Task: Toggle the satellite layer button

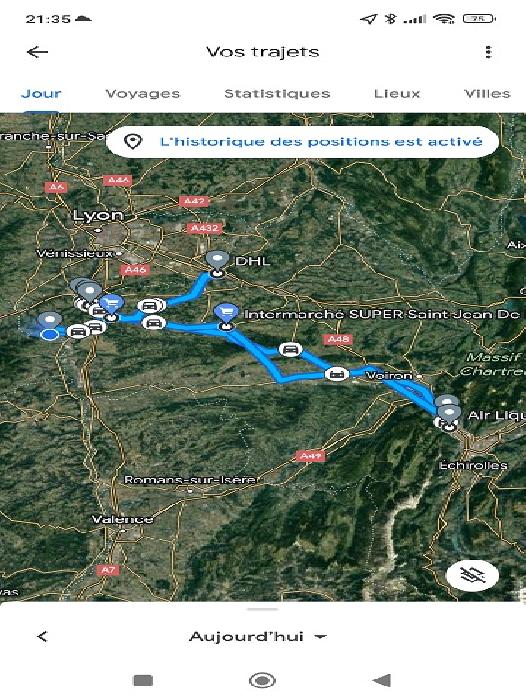Action: pyautogui.click(x=472, y=575)
